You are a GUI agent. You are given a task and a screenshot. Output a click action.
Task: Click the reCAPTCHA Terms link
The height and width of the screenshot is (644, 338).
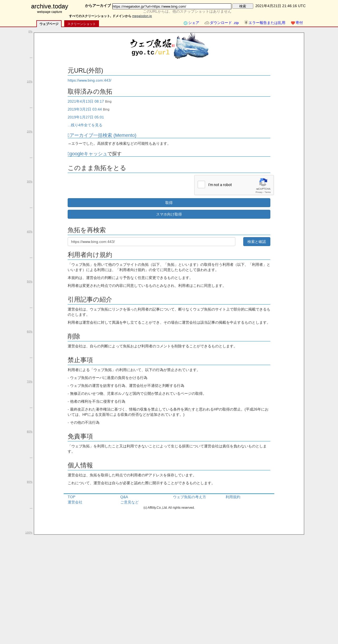click(x=268, y=192)
